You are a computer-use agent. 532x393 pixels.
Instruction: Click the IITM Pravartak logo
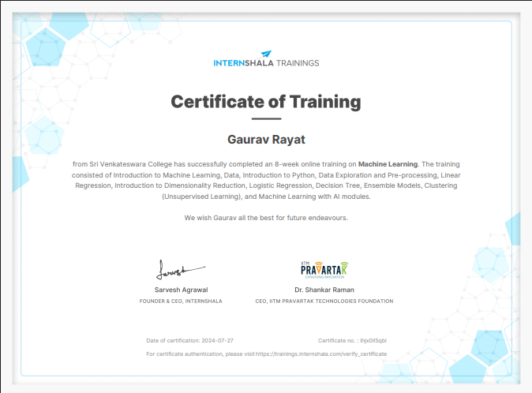324,270
